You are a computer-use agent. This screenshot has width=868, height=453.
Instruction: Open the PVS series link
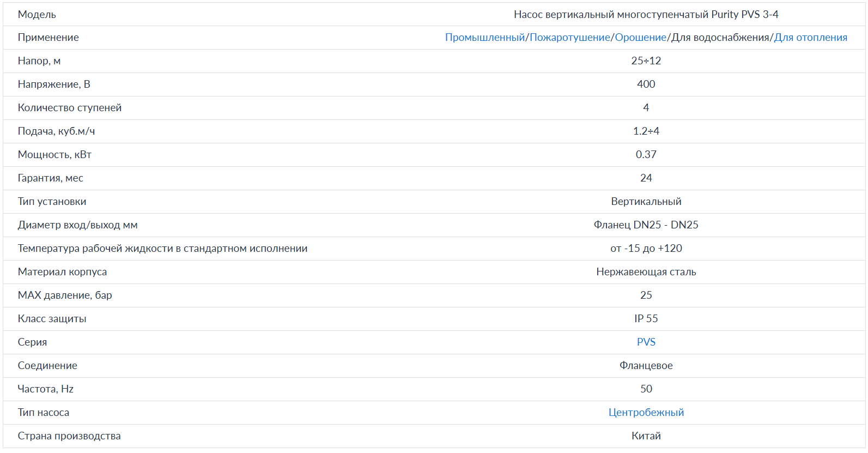(646, 342)
